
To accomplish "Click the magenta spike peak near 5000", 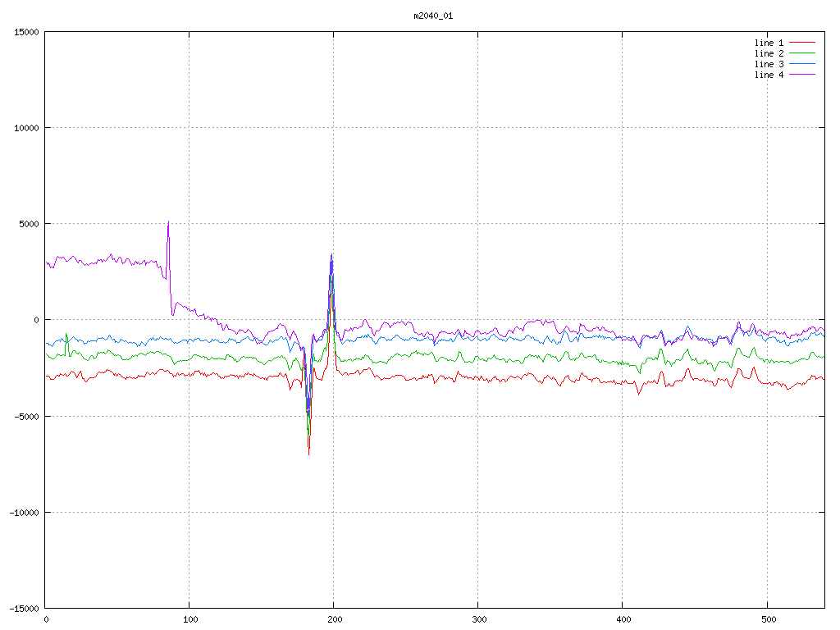I will click(168, 222).
